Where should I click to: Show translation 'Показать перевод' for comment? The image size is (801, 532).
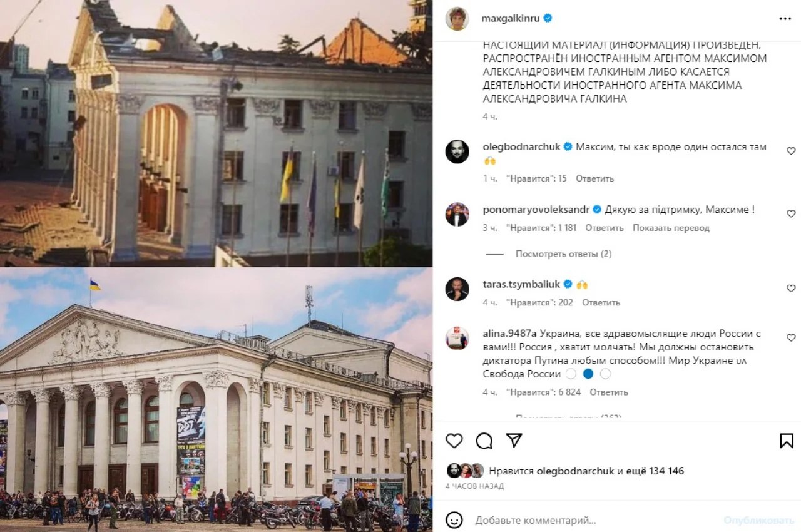click(671, 228)
